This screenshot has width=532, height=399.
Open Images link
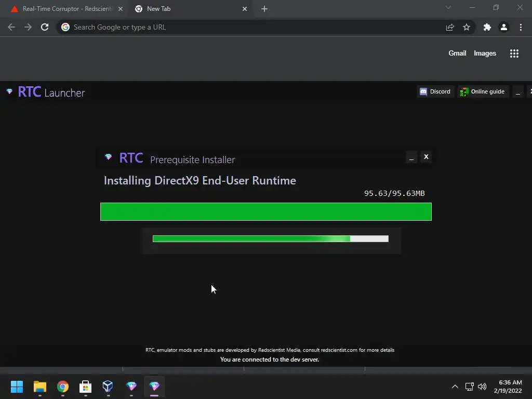point(485,54)
